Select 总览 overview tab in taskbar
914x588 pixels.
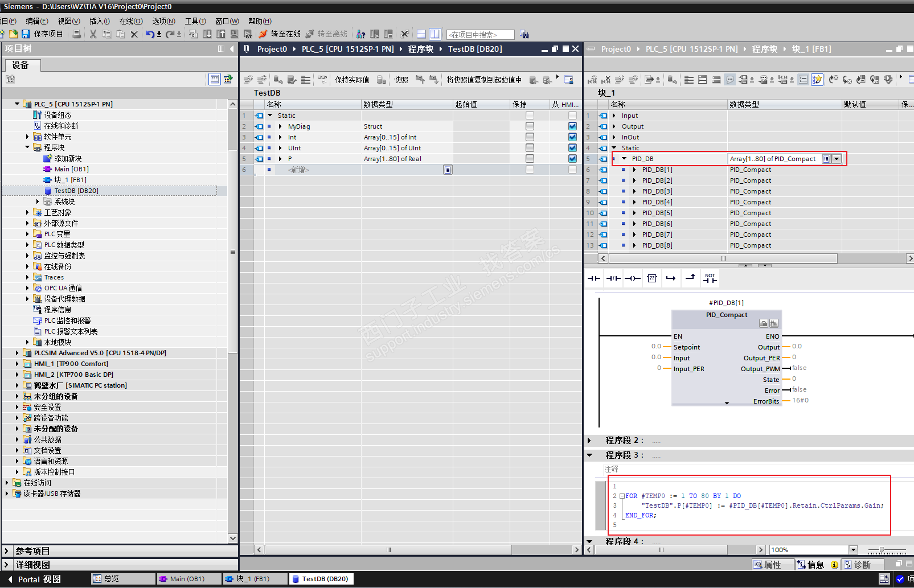(124, 579)
